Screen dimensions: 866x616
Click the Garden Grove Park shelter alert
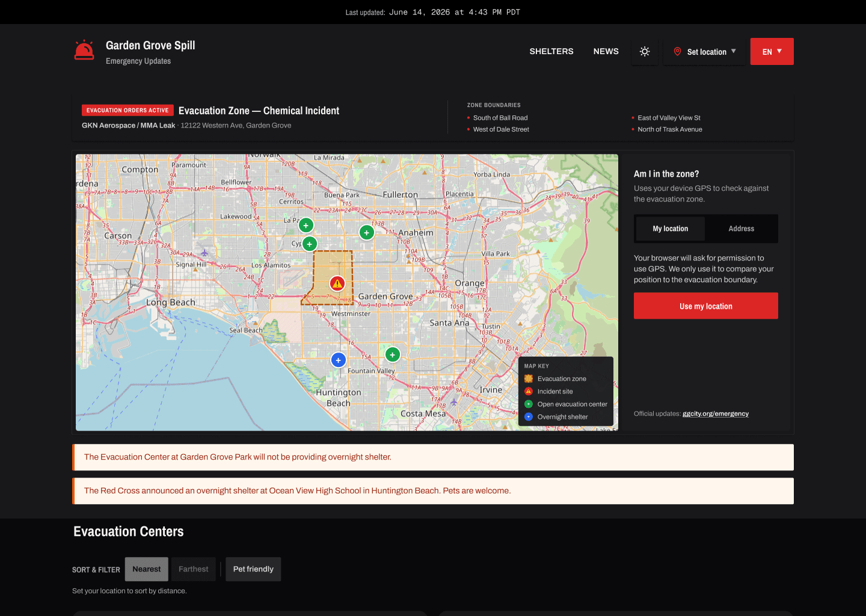(433, 457)
